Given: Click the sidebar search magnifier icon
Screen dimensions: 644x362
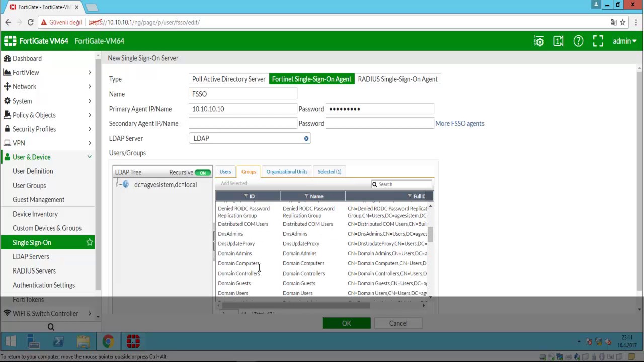Looking at the screenshot, I should pyautogui.click(x=51, y=327).
